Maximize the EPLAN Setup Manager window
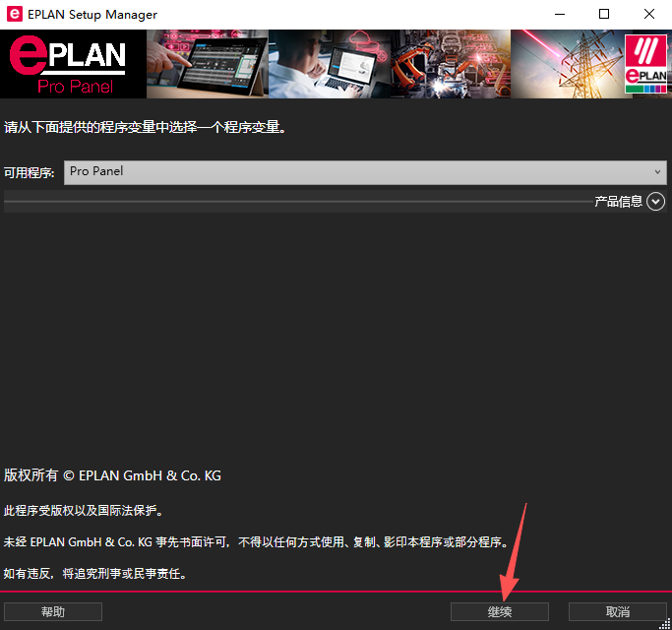Screen dimensions: 672x630 604,14
